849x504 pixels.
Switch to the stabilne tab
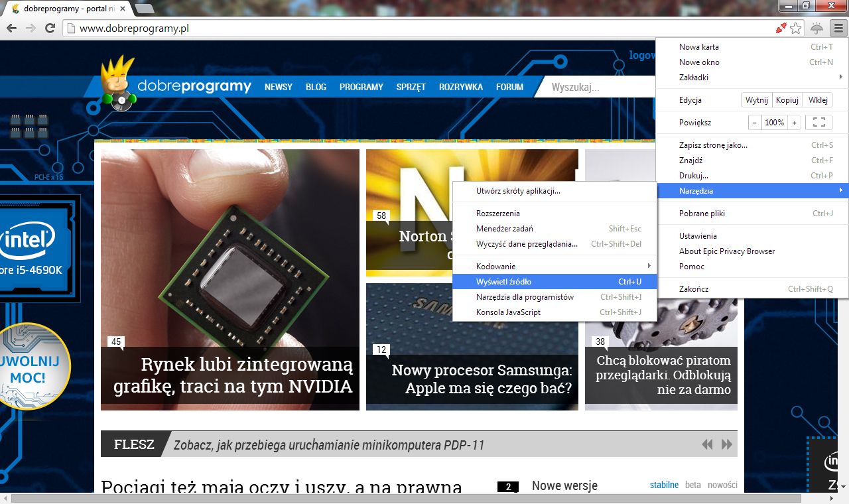pos(664,485)
